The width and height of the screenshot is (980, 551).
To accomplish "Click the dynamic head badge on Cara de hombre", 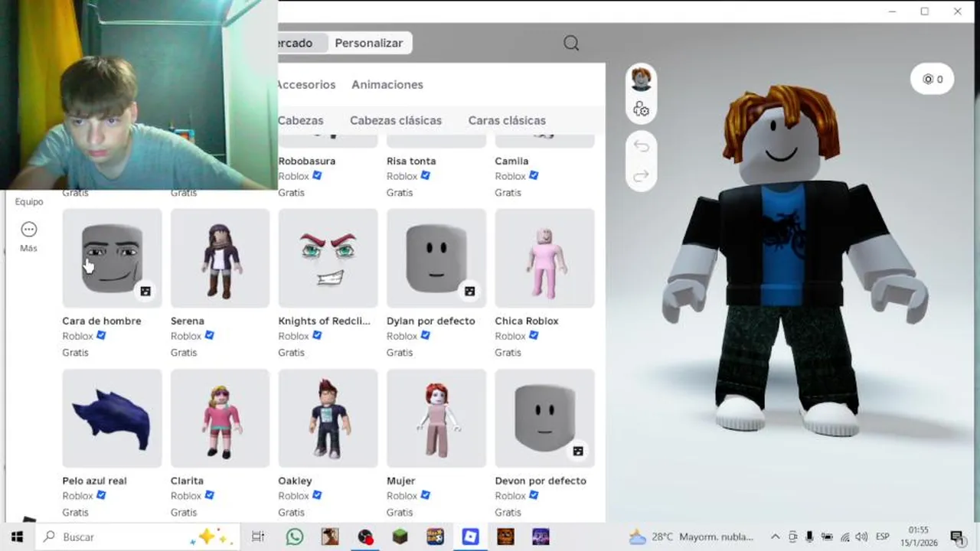I will (145, 291).
